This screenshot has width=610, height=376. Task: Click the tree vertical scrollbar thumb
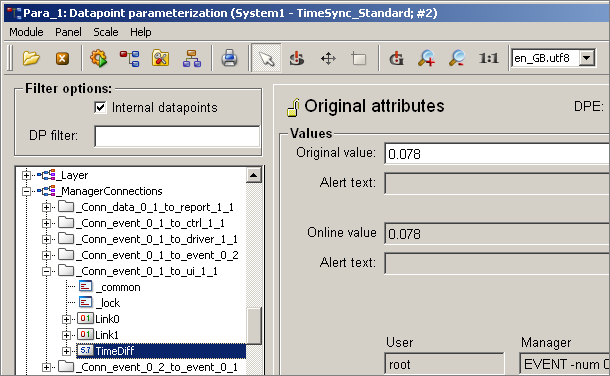coord(254,326)
